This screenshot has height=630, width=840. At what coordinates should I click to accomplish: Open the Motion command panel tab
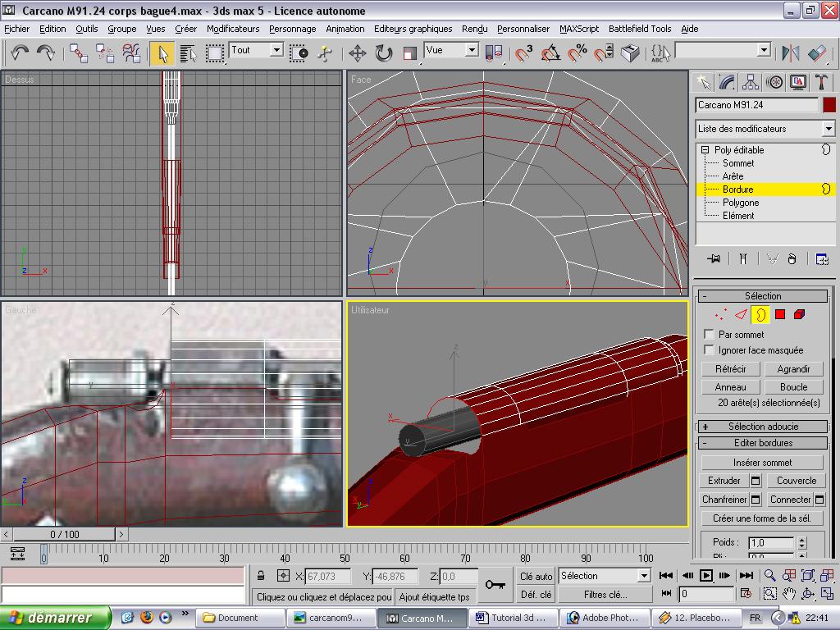[774, 82]
